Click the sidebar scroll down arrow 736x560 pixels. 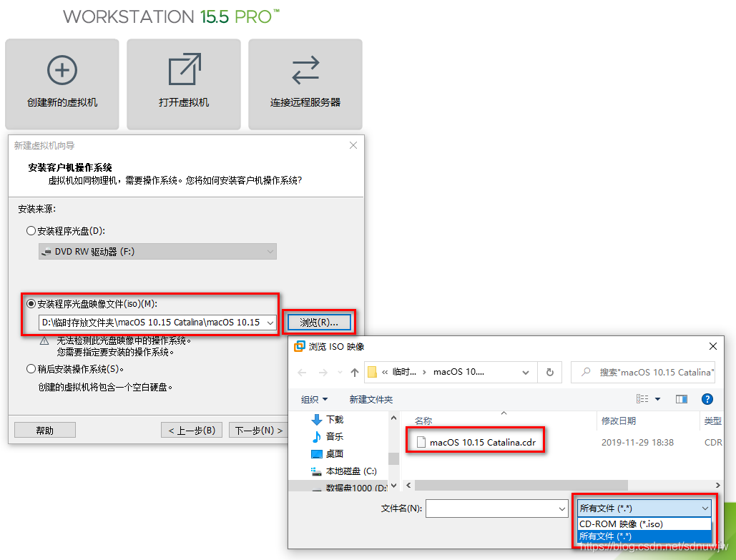394,486
